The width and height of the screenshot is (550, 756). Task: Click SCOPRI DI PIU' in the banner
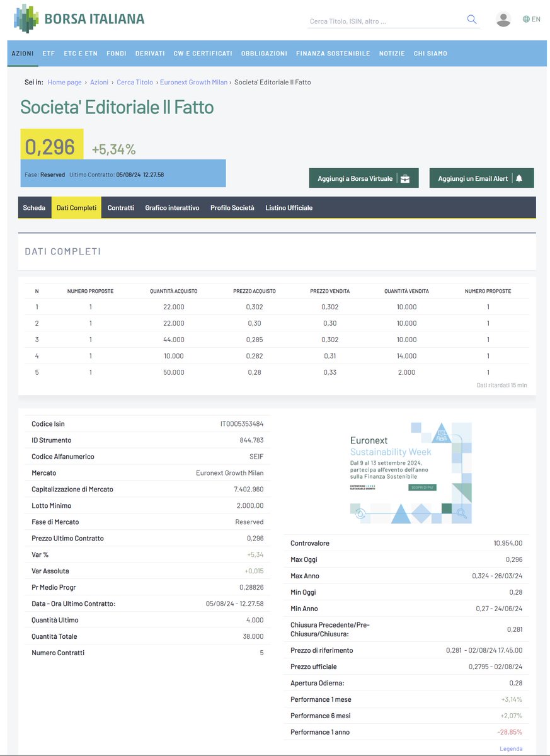tap(422, 488)
